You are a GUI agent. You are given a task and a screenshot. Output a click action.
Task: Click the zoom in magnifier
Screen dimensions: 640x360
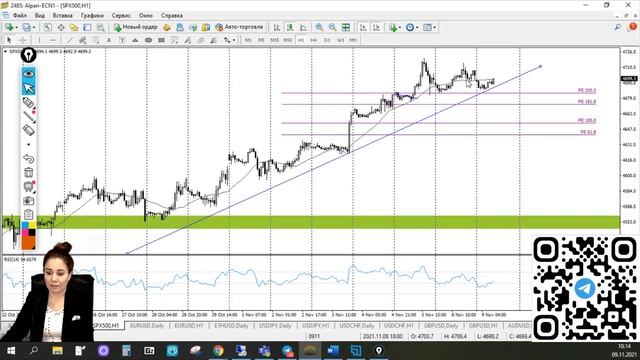(319, 27)
